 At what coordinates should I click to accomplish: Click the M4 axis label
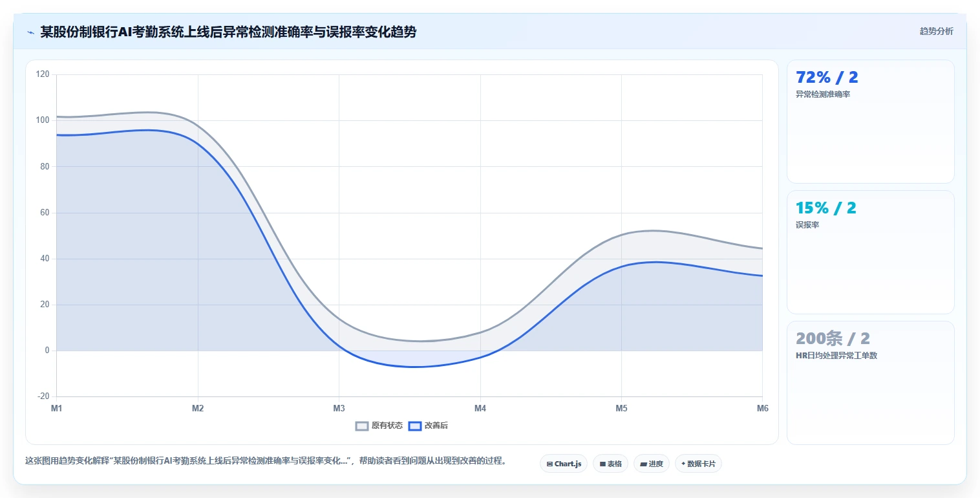(480, 408)
